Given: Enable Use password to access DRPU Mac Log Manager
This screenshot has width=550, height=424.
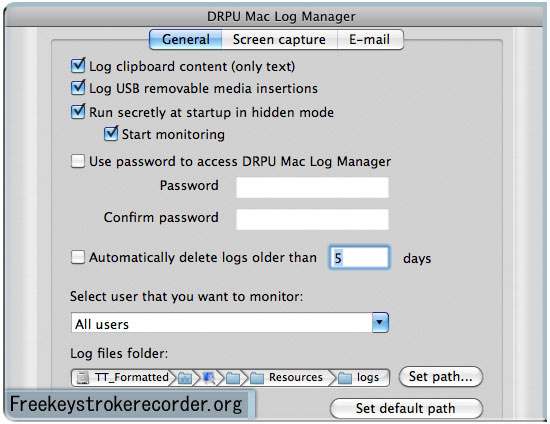Looking at the screenshot, I should tap(78, 161).
